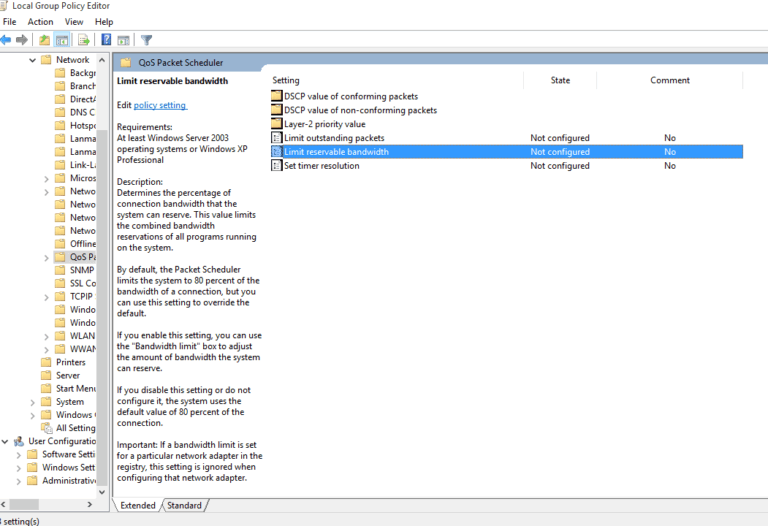
Task: Expand the System tree node arrow
Action: tap(32, 403)
